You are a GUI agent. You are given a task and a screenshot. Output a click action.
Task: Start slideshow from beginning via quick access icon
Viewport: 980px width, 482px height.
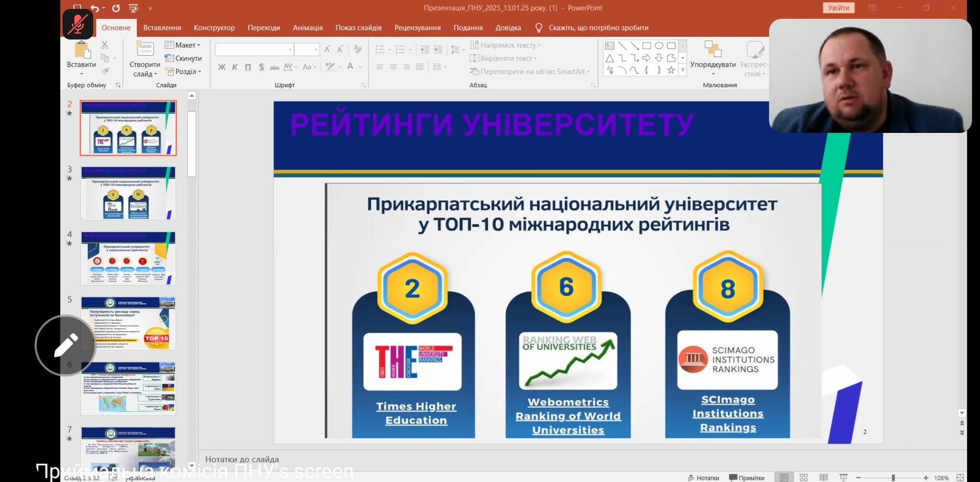134,8
